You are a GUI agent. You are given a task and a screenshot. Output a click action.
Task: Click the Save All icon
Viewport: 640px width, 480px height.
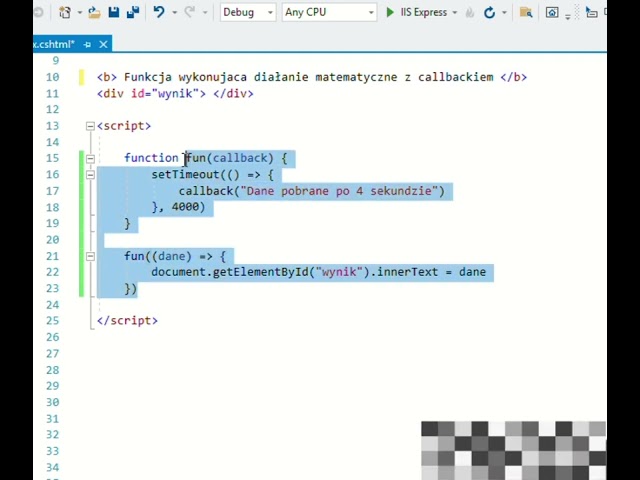click(133, 13)
